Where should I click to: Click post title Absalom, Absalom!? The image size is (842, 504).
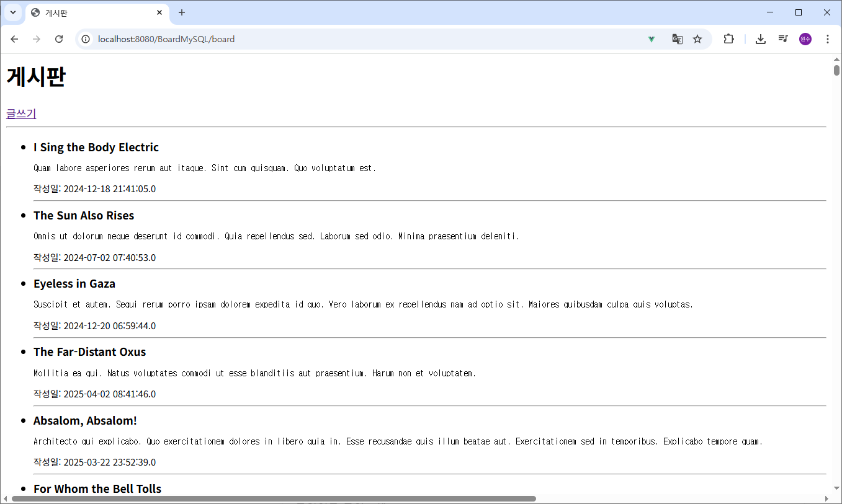click(x=85, y=420)
